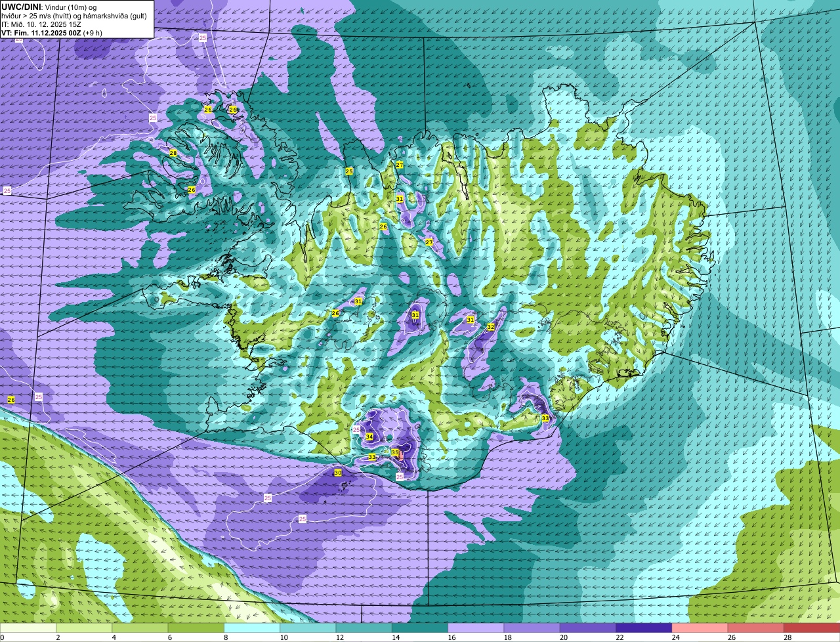The height and width of the screenshot is (642, 840).
Task: Click the 22–24 m/s dark indigo legend swatch
Action: (643, 628)
